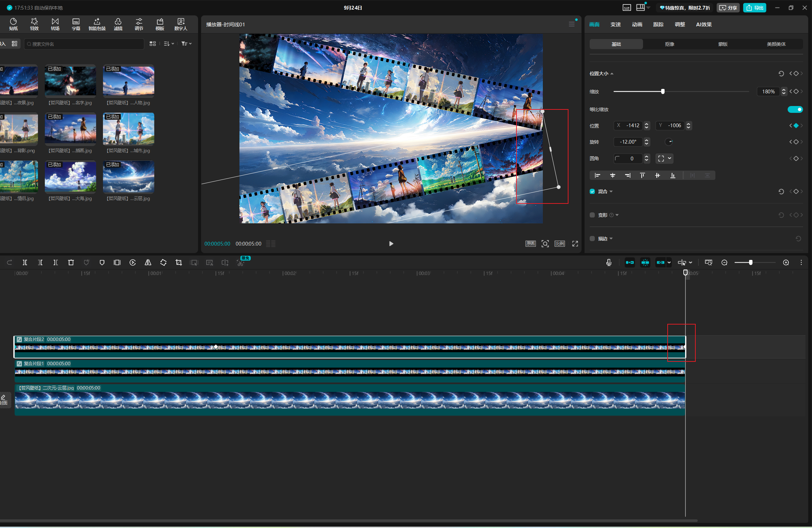Screen dimensions: 812x528
Task: Open the 特效 effects panel
Action: coord(34,24)
